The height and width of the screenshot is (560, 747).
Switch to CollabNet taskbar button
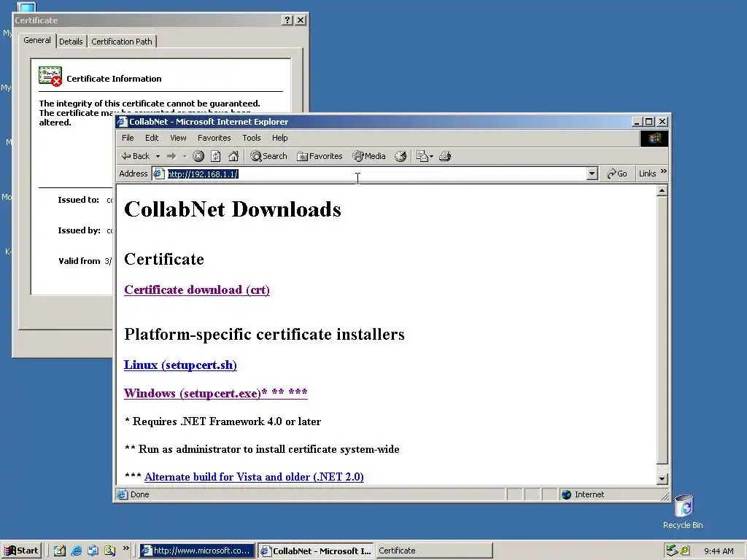click(x=316, y=551)
